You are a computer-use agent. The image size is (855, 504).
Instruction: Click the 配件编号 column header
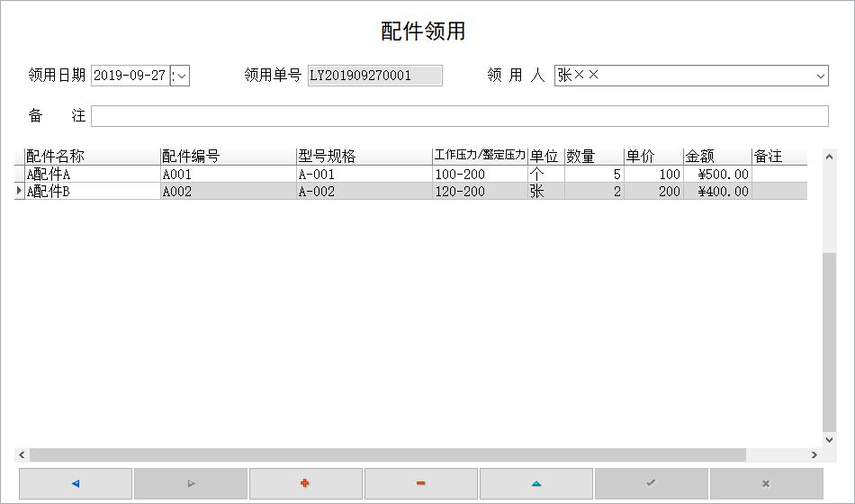(229, 157)
